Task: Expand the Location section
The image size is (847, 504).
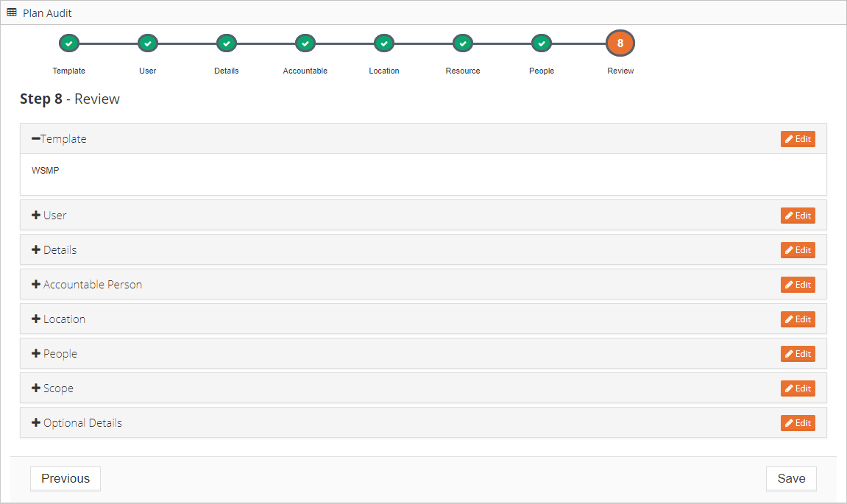Action: (x=58, y=319)
